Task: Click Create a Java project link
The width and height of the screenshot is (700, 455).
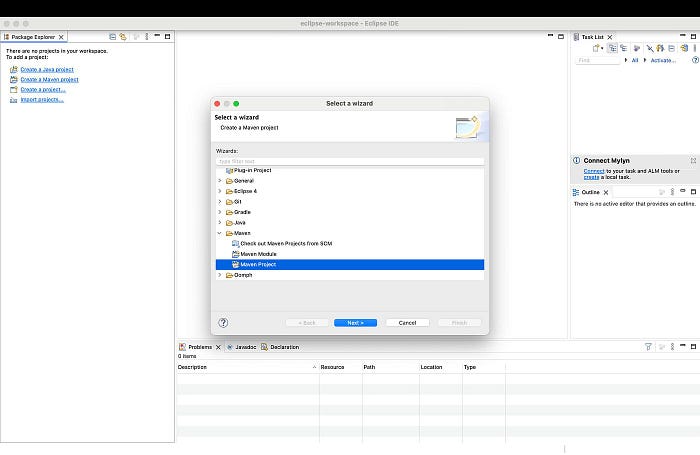Action: click(x=47, y=70)
